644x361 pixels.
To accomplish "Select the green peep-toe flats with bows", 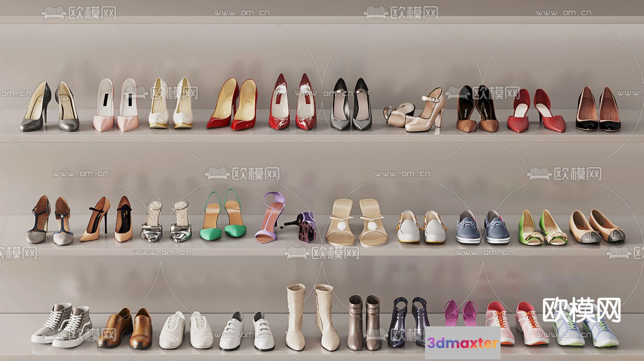I will (542, 228).
